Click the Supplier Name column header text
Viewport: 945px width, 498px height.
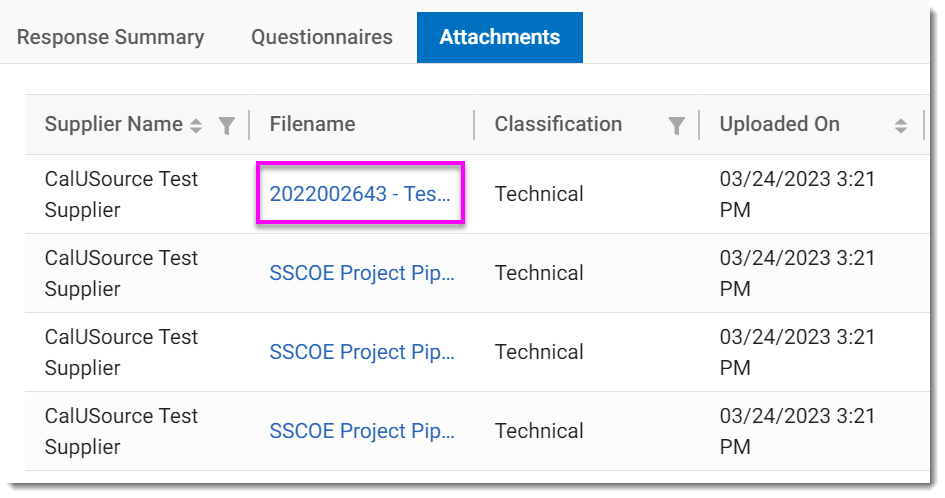click(113, 125)
